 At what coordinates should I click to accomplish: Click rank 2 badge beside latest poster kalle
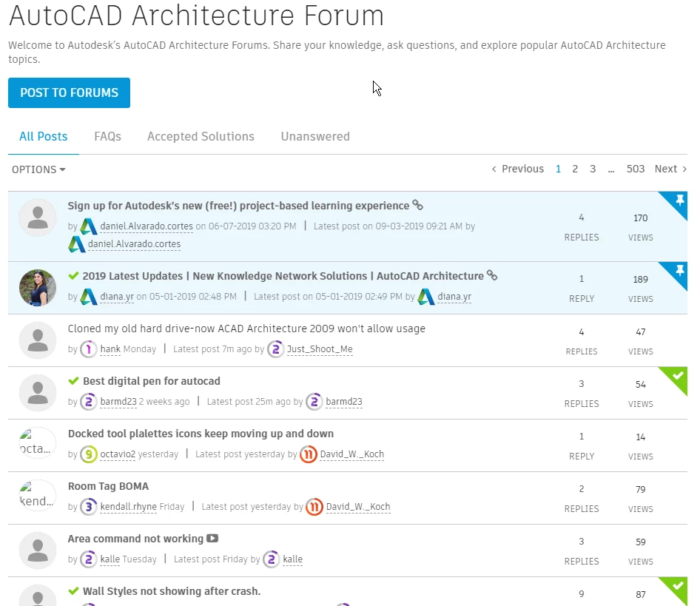(272, 559)
